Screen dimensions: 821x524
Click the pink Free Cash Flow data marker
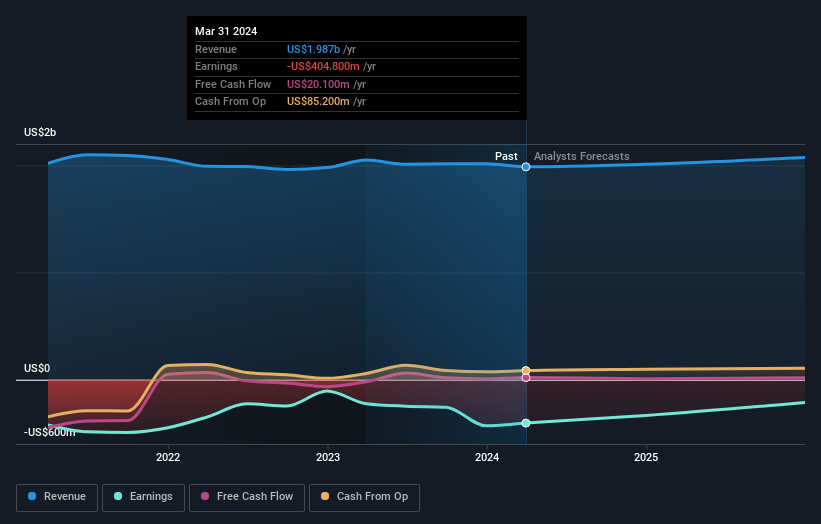coord(526,377)
